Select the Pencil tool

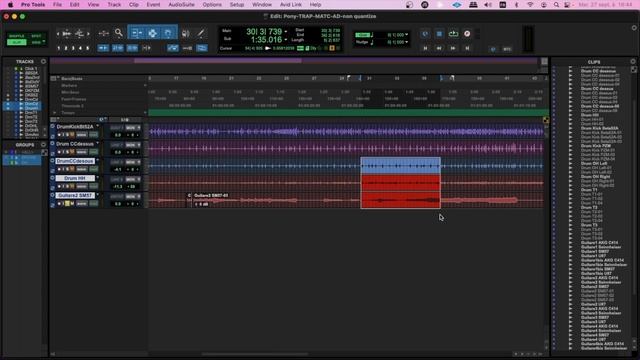pyautogui.click(x=201, y=33)
